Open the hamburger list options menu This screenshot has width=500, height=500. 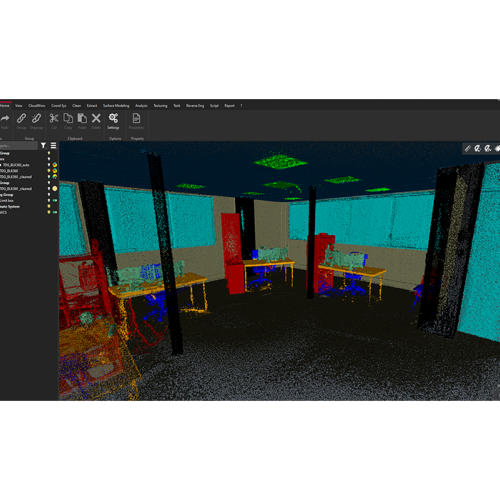53,146
